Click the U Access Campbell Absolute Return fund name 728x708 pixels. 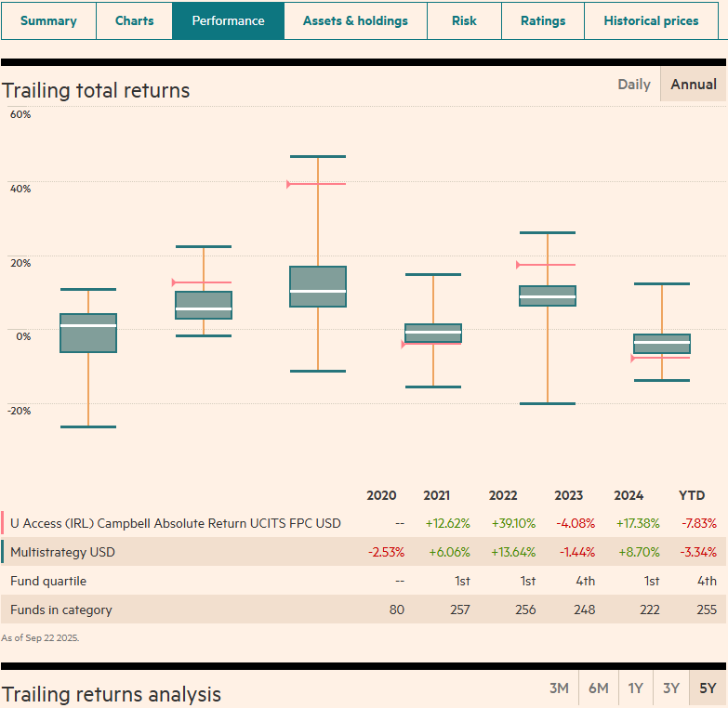coord(176,523)
